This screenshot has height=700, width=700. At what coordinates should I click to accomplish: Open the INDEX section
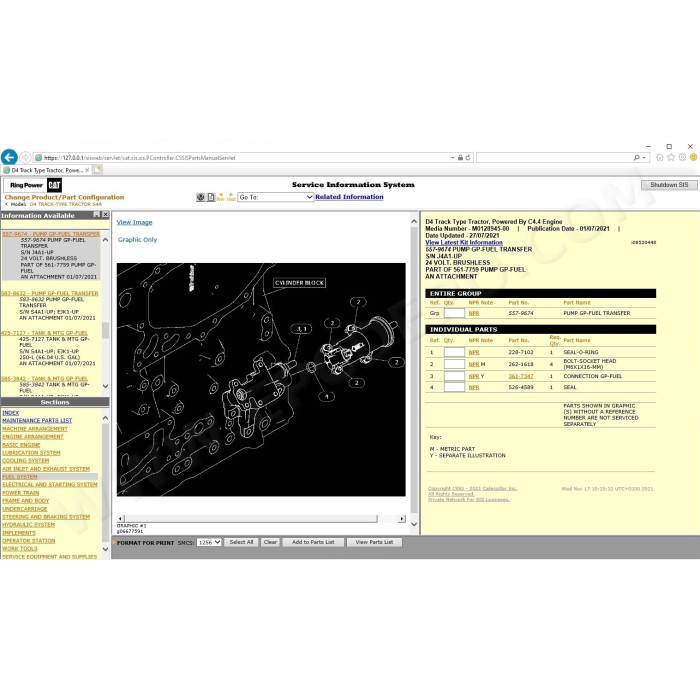(11, 413)
